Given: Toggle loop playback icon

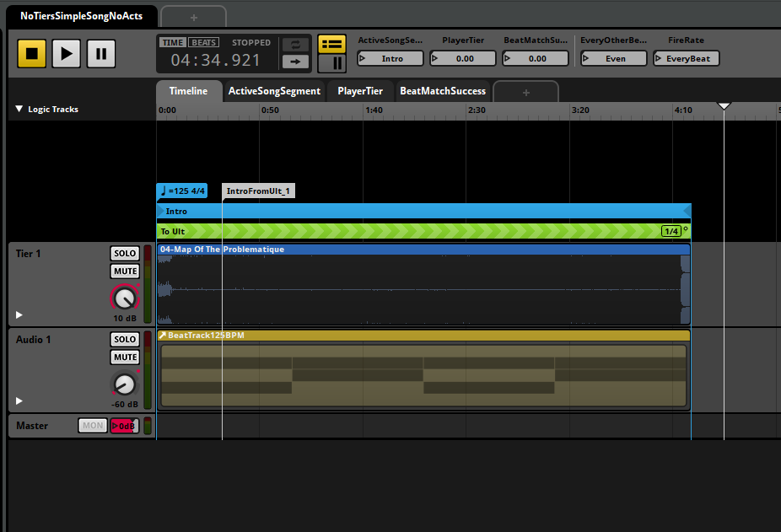Looking at the screenshot, I should pos(295,45).
